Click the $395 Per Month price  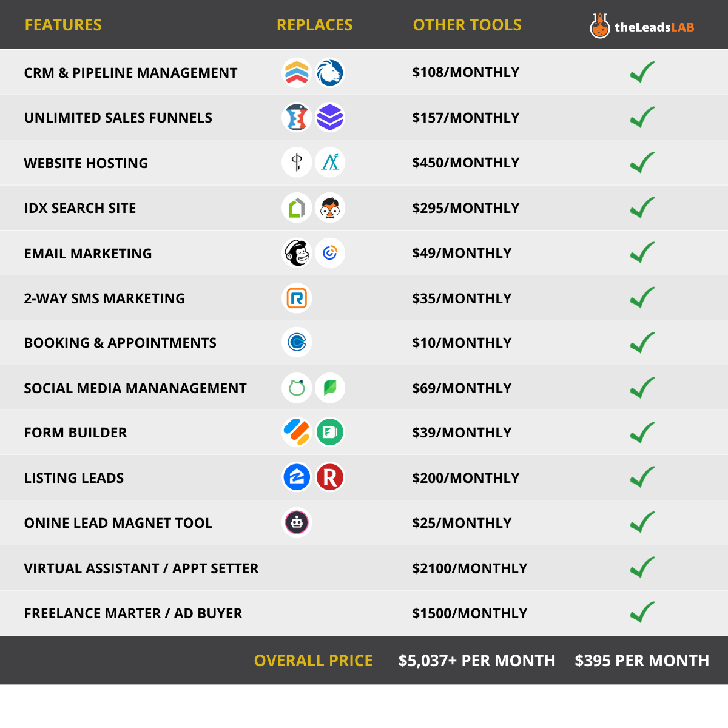[642, 661]
